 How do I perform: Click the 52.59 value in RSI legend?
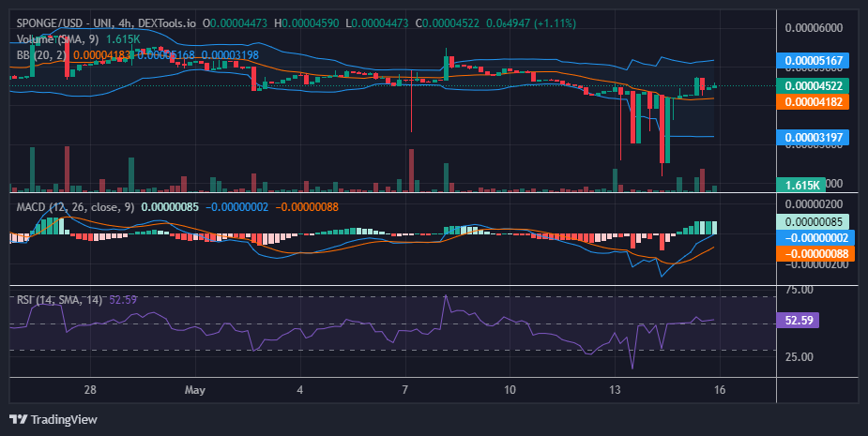[123, 300]
